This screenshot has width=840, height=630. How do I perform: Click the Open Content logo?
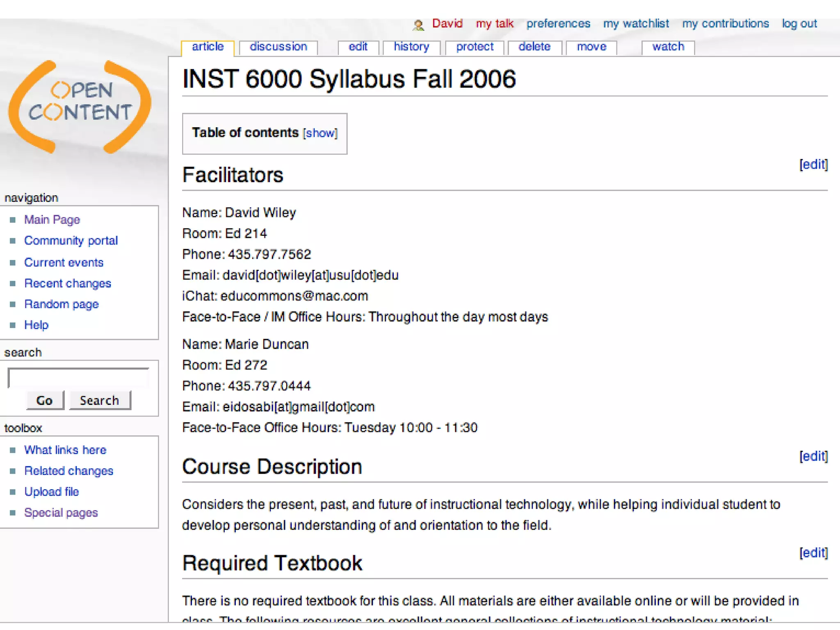click(x=80, y=107)
